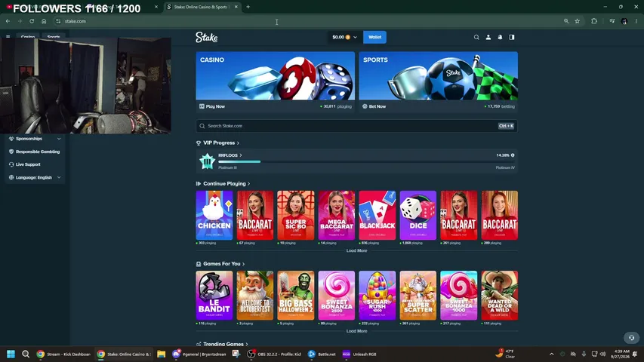The image size is (644, 362).
Task: Reload the page in Chrome
Action: pos(32,21)
